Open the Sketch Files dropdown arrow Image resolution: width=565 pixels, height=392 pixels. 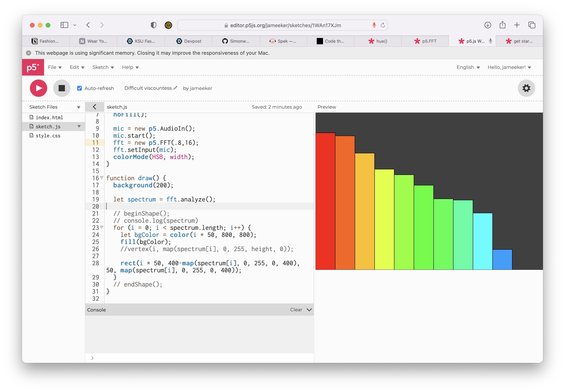point(78,107)
